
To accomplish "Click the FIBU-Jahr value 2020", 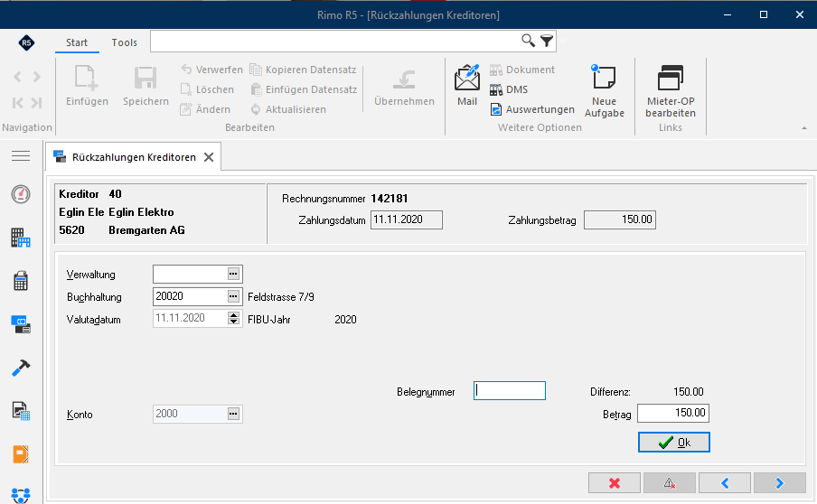I will point(345,320).
